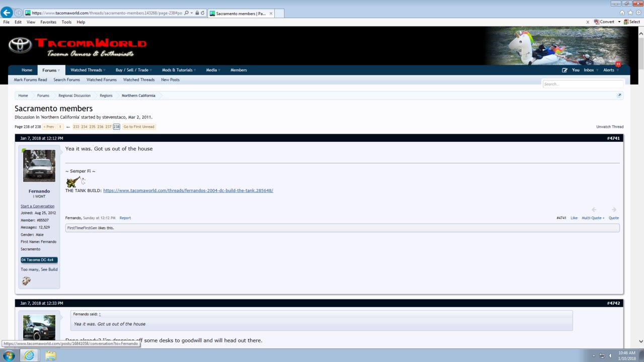Click the Select toolbar button

632,22
